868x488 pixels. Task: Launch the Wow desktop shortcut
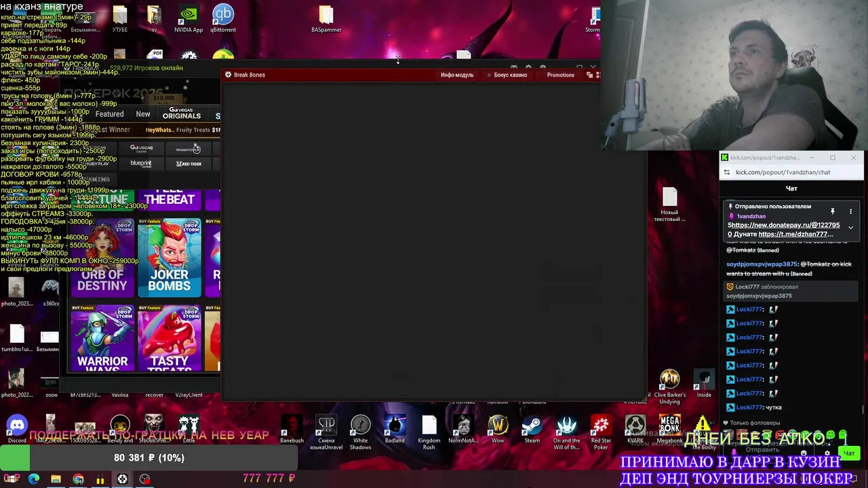[498, 430]
